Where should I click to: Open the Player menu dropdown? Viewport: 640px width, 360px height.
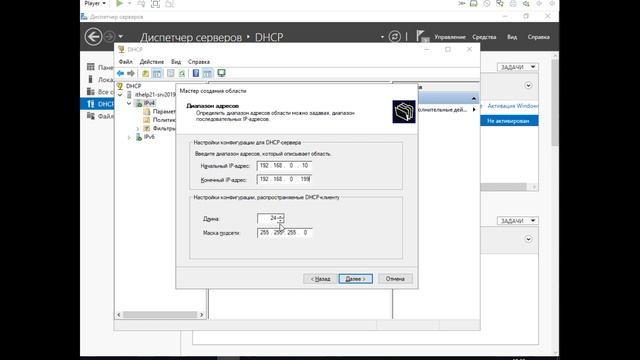(95, 3)
